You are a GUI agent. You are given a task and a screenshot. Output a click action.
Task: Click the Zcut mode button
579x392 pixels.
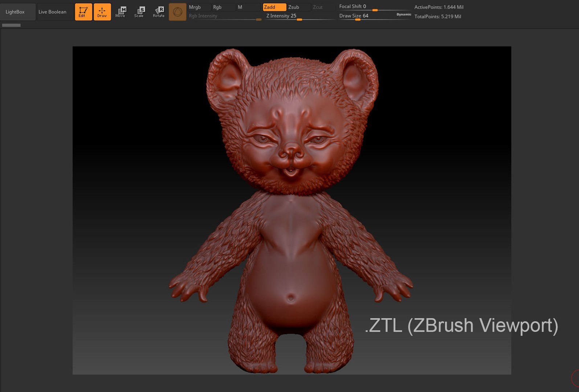(323, 7)
